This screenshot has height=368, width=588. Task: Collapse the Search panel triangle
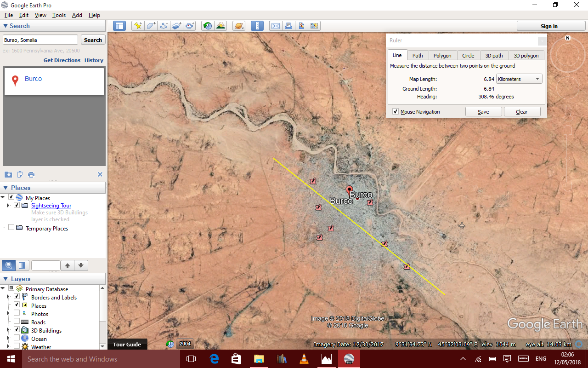tap(6, 26)
